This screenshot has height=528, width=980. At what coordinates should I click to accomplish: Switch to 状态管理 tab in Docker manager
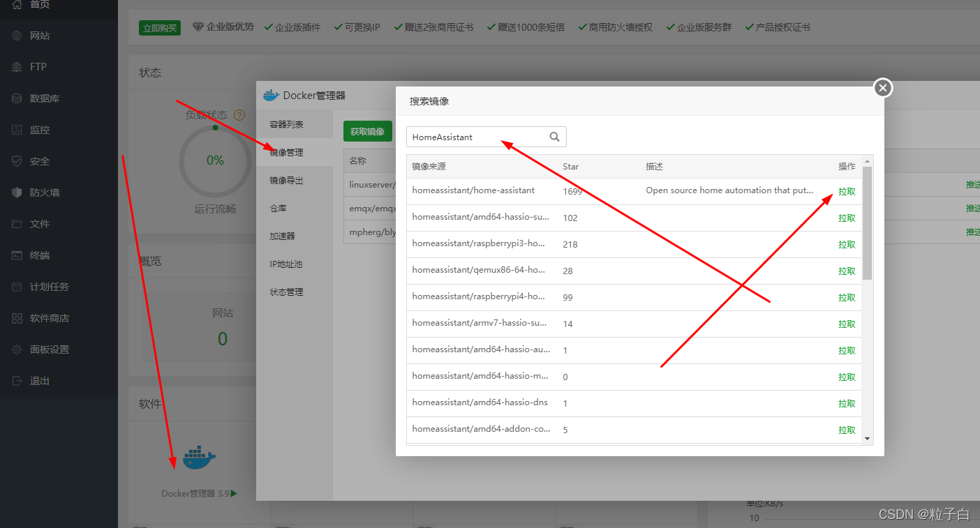[295, 292]
